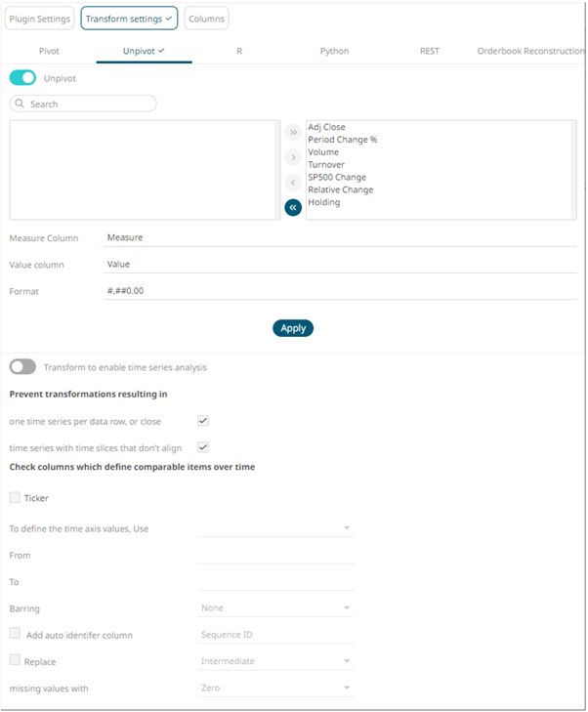The height and width of the screenshot is (712, 588).
Task: Open the Python transform tab
Action: click(x=334, y=51)
